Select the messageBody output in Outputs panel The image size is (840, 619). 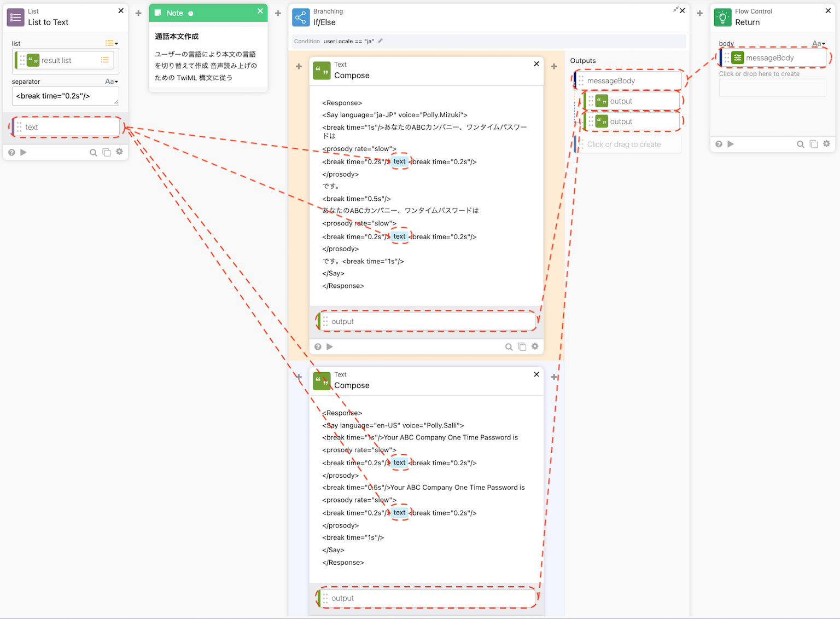[x=629, y=81]
